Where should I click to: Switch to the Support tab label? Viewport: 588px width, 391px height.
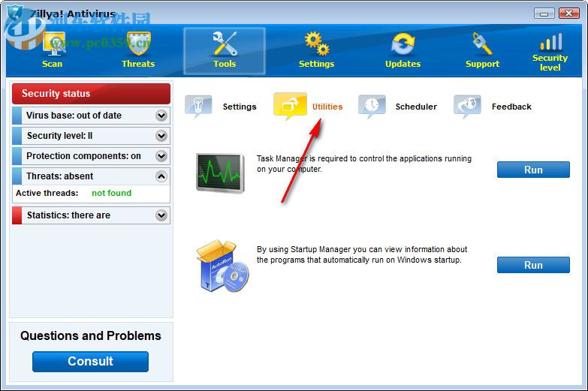pos(482,64)
